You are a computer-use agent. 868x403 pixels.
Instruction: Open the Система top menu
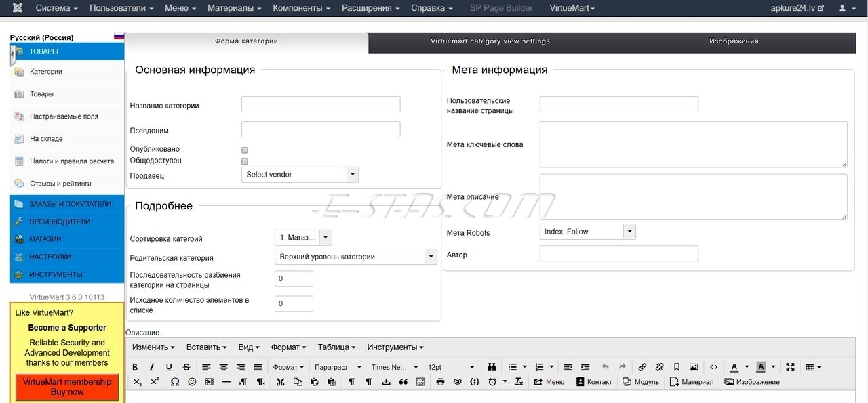pyautogui.click(x=57, y=8)
